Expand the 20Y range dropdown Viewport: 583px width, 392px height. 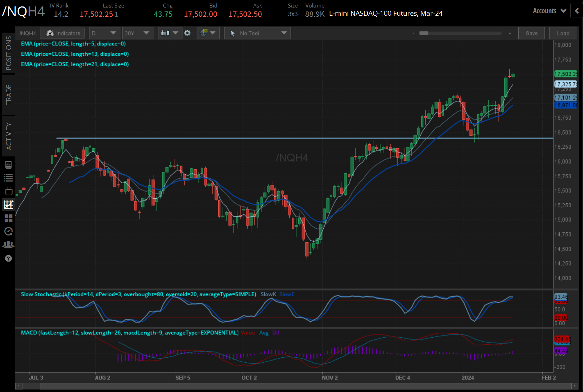coord(137,33)
